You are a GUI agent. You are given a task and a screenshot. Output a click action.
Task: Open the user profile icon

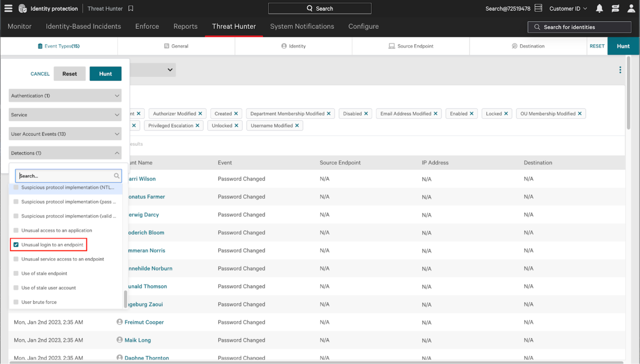[631, 8]
